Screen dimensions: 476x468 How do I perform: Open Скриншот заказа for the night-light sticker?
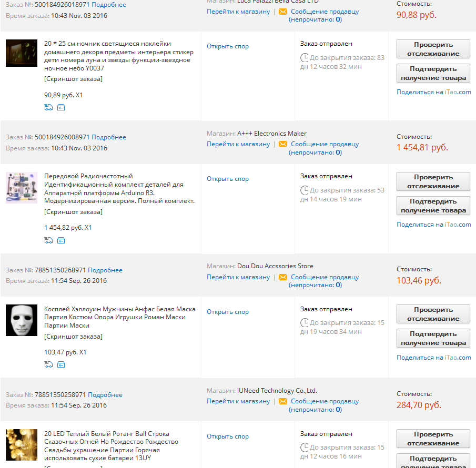pos(73,79)
